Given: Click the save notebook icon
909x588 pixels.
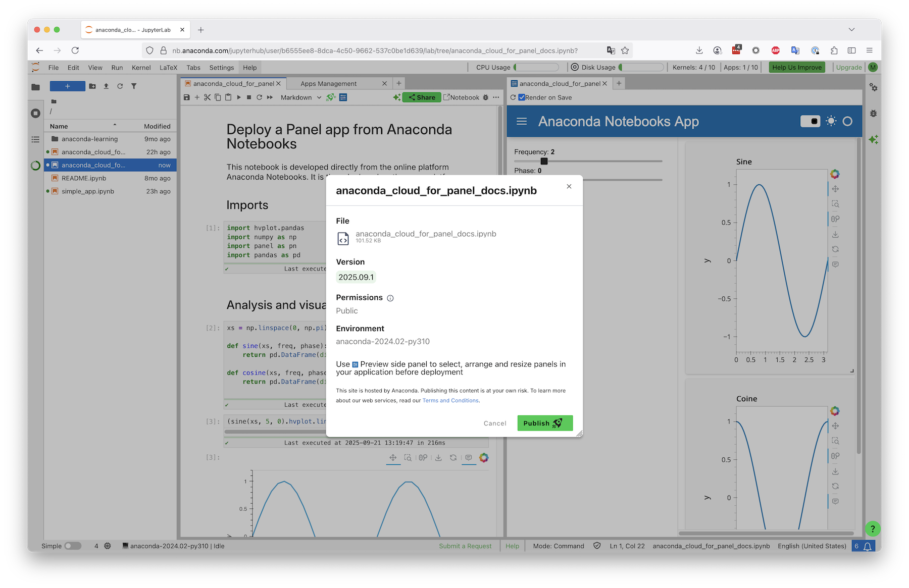Looking at the screenshot, I should [187, 97].
